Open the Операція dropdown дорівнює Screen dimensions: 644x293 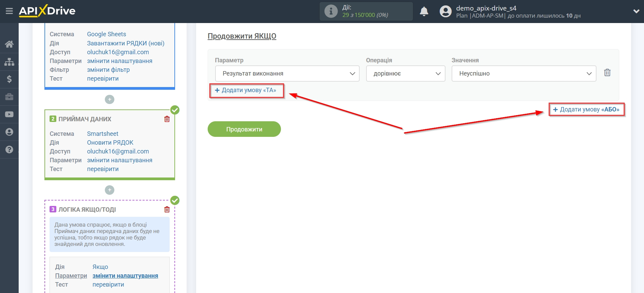[405, 74]
